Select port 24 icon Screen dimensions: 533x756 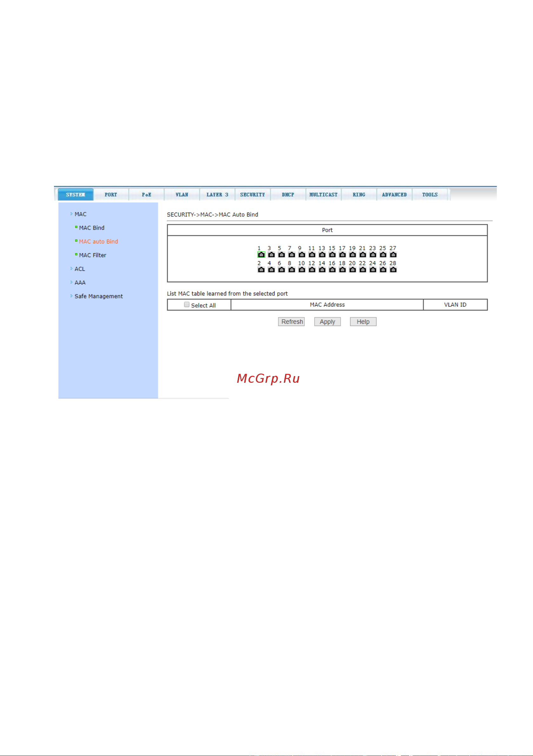pos(373,270)
